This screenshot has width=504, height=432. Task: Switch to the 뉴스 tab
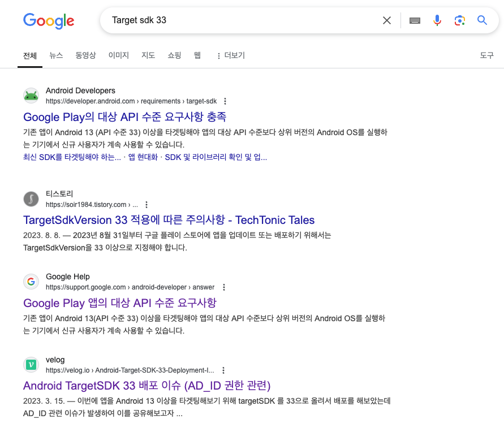click(56, 55)
